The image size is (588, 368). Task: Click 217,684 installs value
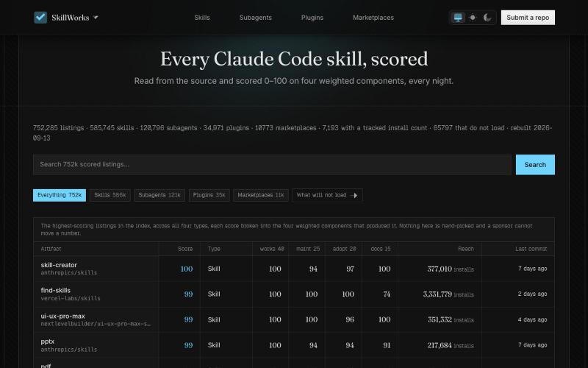pos(451,345)
